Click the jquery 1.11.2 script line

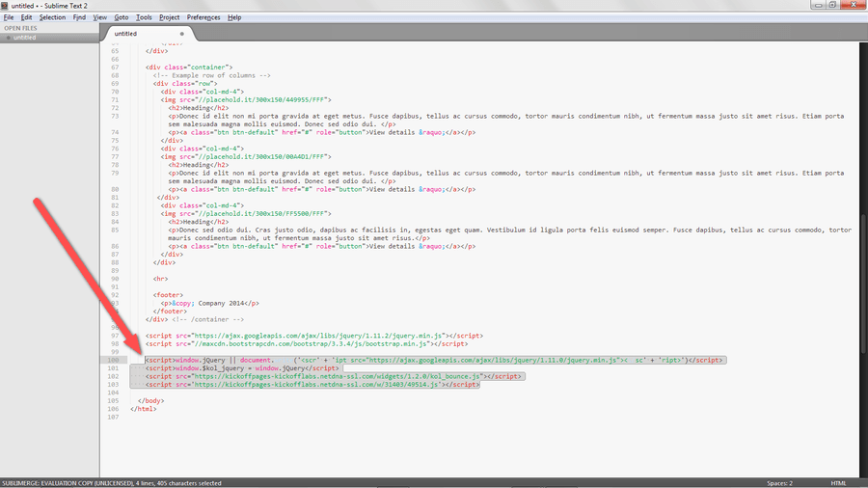314,336
